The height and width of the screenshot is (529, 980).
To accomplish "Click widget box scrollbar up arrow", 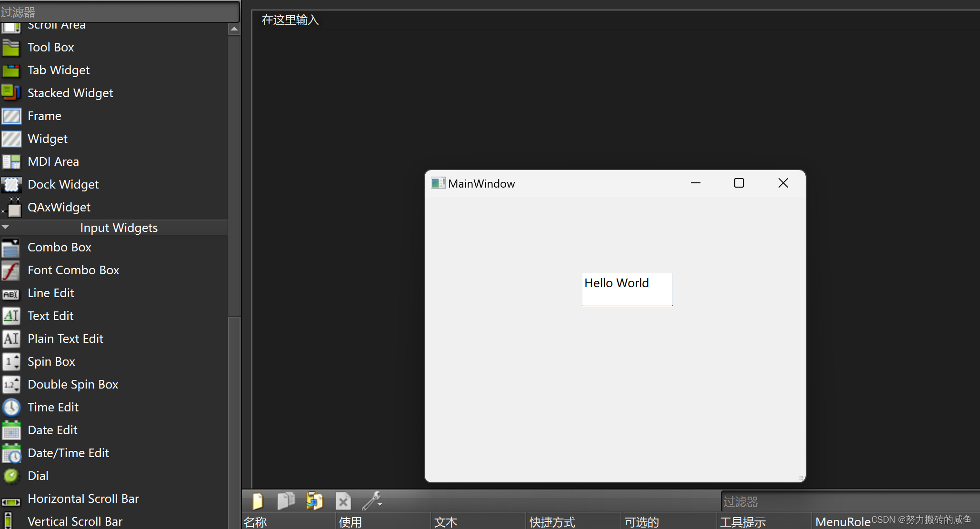I will click(x=234, y=29).
